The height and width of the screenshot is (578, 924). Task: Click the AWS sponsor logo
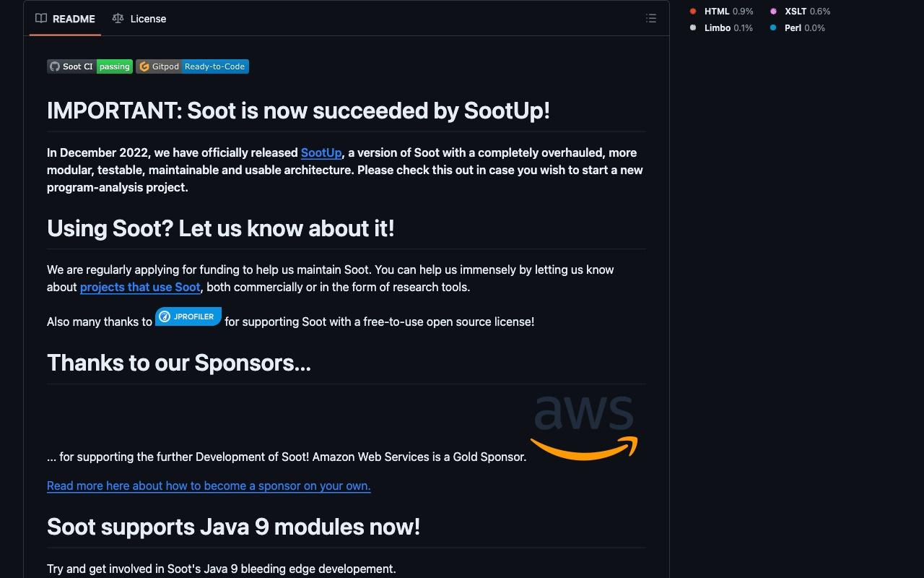coord(584,426)
